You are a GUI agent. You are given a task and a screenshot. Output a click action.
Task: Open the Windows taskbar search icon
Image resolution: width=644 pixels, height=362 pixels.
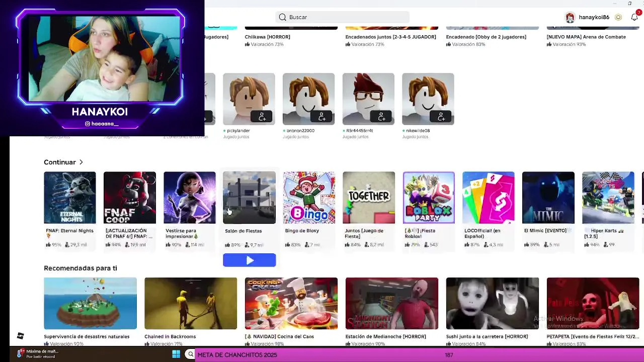[191, 354]
